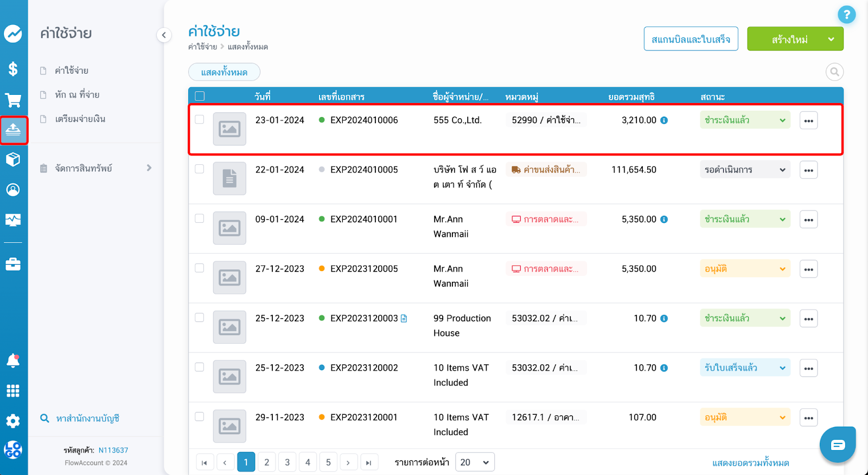Open the chat support bubble icon

[838, 445]
